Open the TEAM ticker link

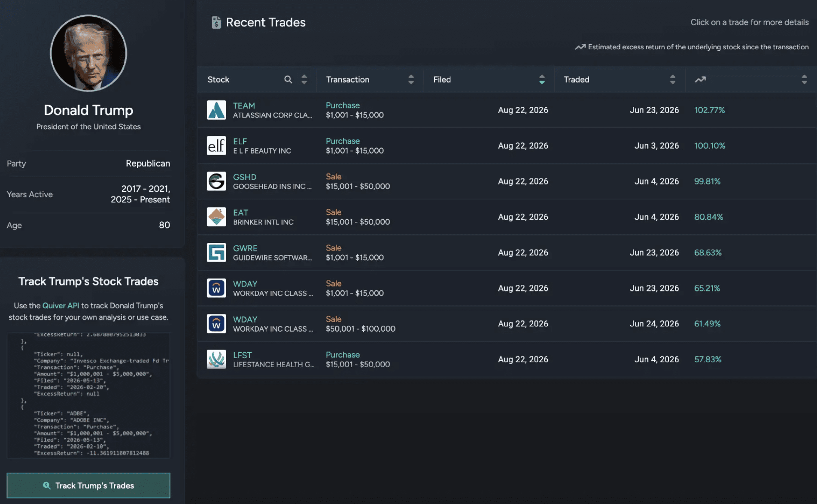coord(244,106)
